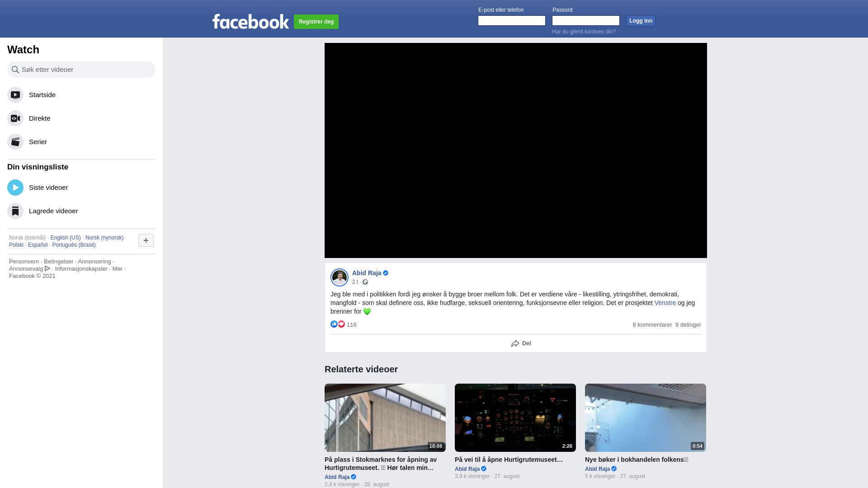Go to Direkte videos
The width and height of the screenshot is (868, 488).
[81, 118]
